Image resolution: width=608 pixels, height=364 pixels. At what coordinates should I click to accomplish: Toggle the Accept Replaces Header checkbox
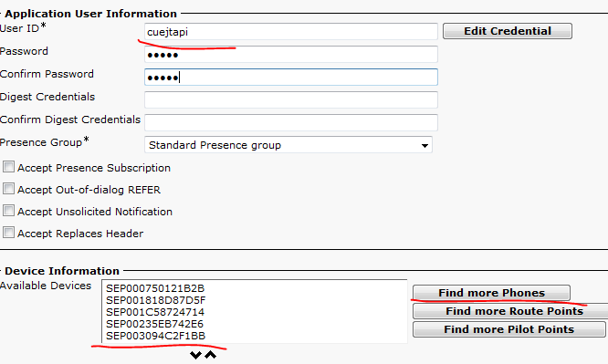(x=8, y=233)
